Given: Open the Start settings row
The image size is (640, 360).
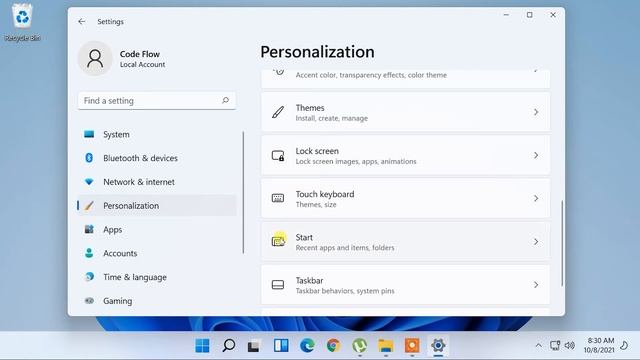Looking at the screenshot, I should click(405, 242).
